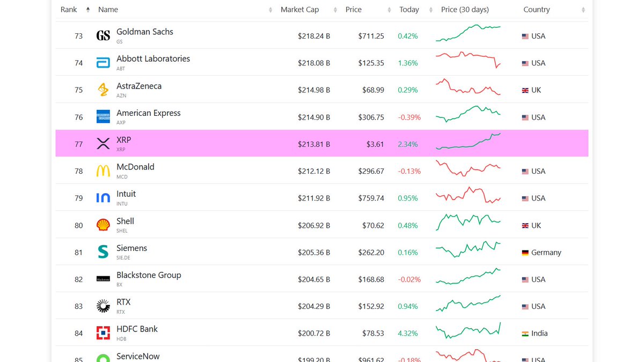The image size is (644, 362).
Task: Click Shell market cap $206.92 B
Action: coord(314,226)
